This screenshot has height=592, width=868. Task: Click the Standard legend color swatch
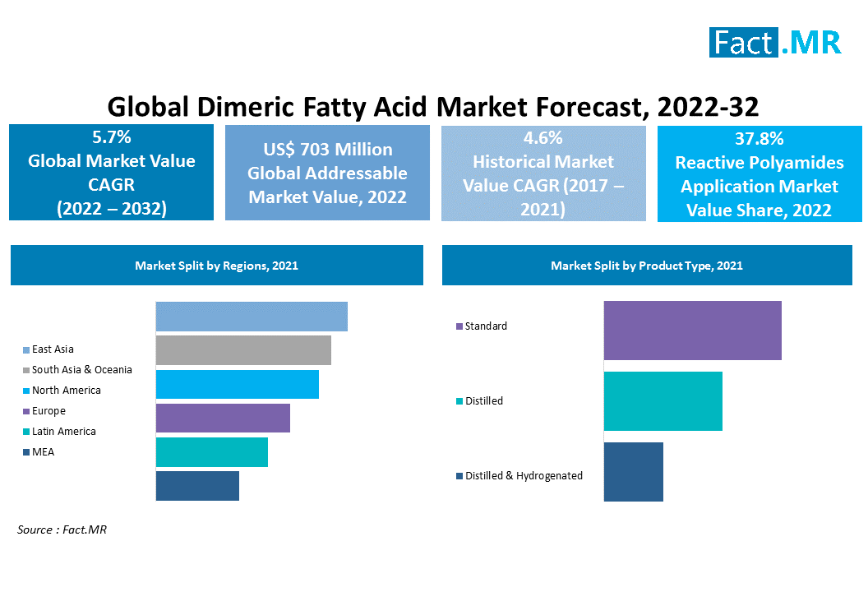coord(459,326)
